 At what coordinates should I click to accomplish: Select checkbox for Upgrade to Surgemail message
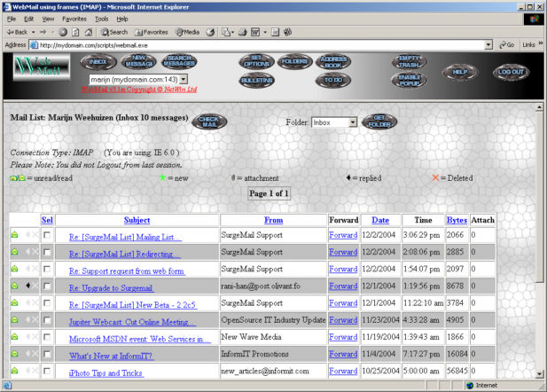(47, 286)
